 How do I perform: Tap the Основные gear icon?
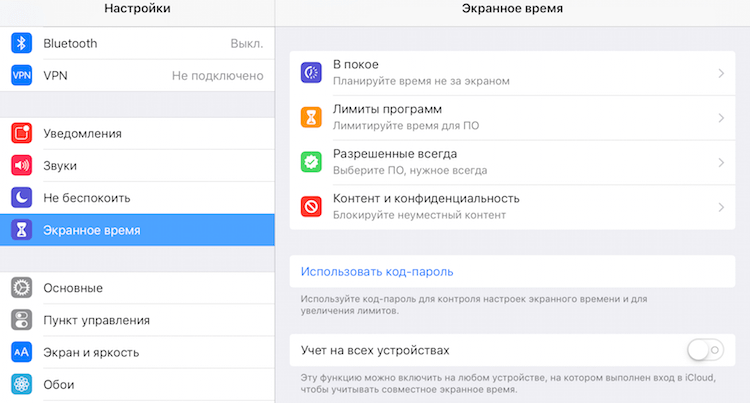[x=22, y=288]
